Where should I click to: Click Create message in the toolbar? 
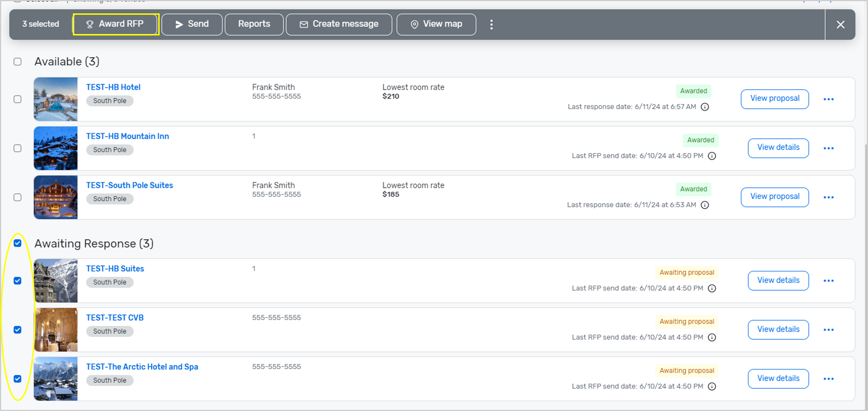(x=339, y=24)
